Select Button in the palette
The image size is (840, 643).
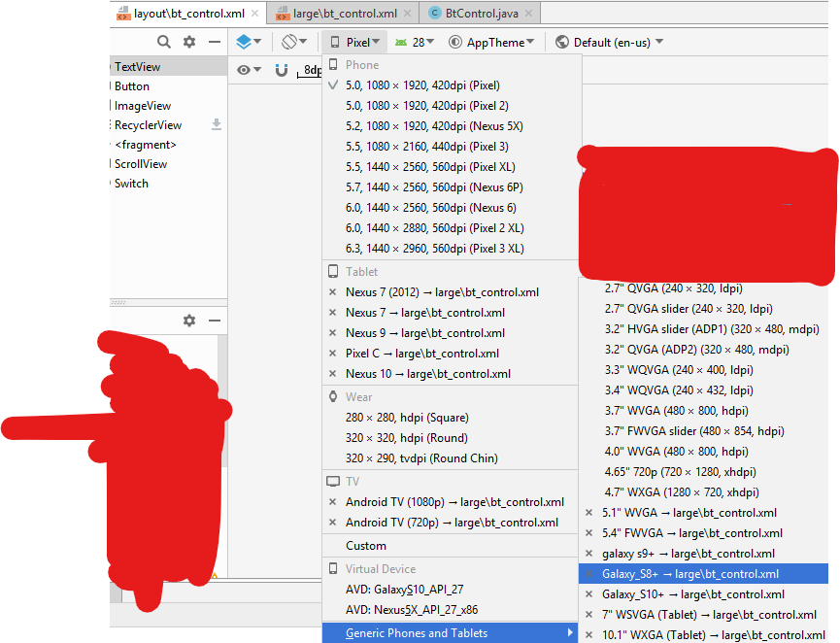(x=169, y=86)
